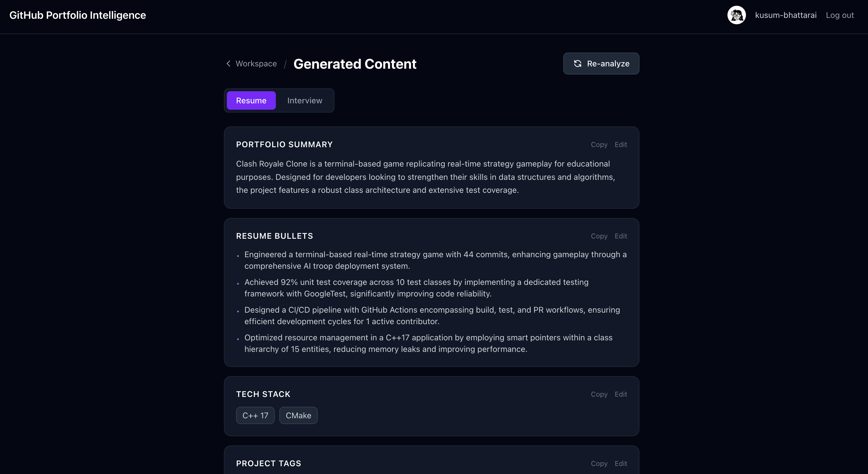The height and width of the screenshot is (474, 868).
Task: Copy the Project Tags content
Action: [599, 463]
